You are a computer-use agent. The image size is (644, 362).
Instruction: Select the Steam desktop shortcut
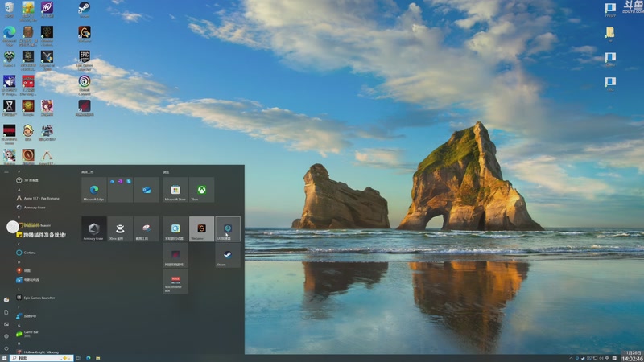click(x=85, y=10)
